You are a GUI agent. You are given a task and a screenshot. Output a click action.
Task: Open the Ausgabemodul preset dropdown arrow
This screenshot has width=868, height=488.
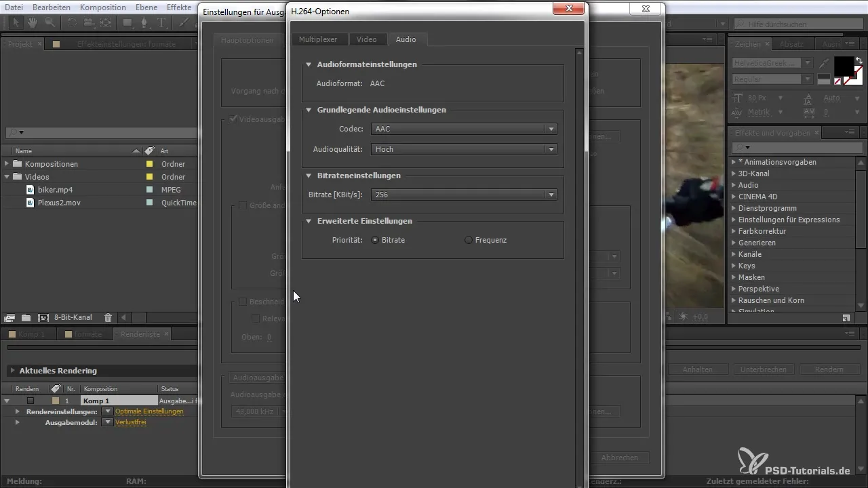click(x=107, y=422)
